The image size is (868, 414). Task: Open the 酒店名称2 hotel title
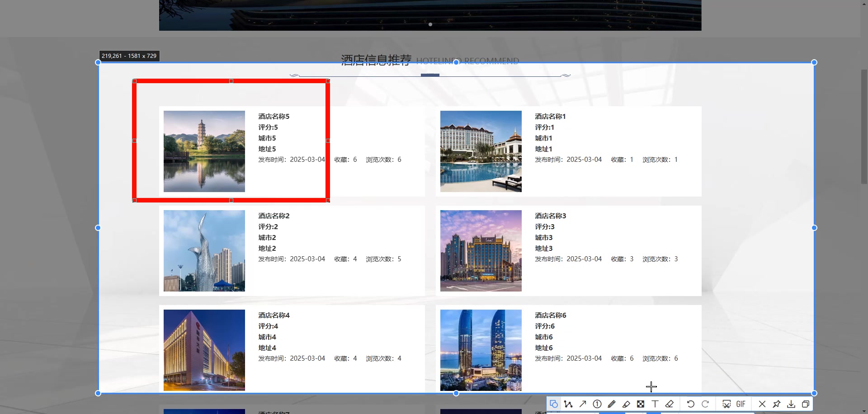tap(274, 216)
